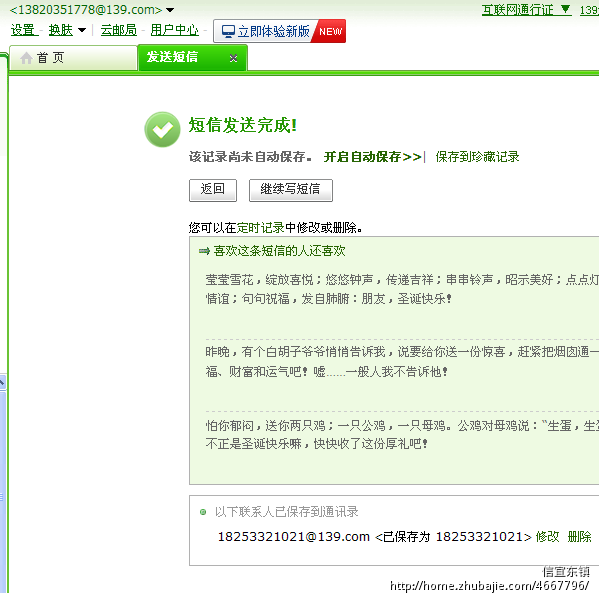Select the 莹莹雪花 Christmas message text

402,289
